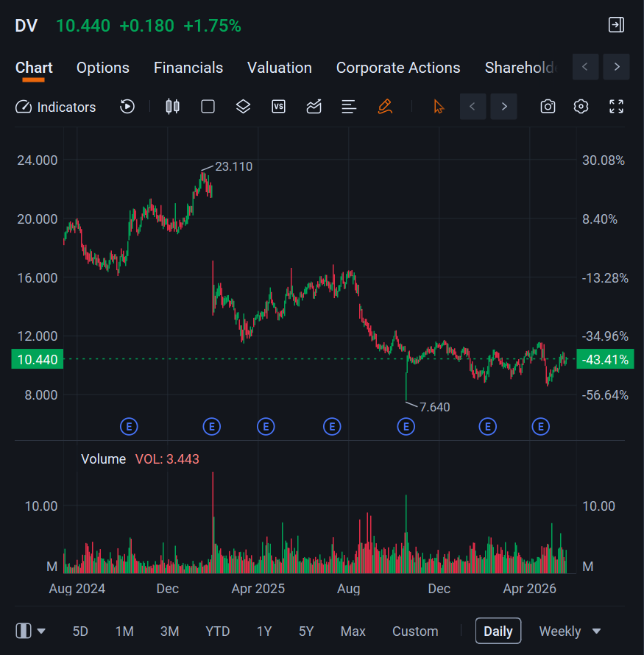Switch to the Chart tab
This screenshot has height=655, width=644.
click(x=34, y=68)
